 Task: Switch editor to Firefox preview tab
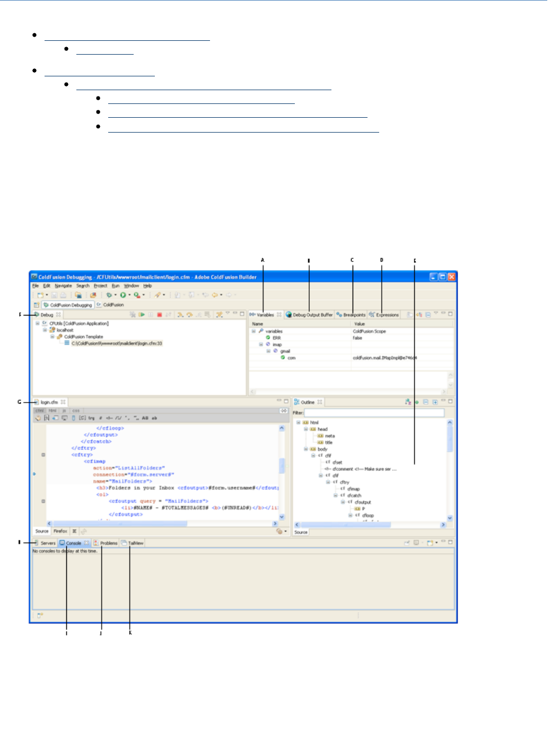[x=60, y=531]
